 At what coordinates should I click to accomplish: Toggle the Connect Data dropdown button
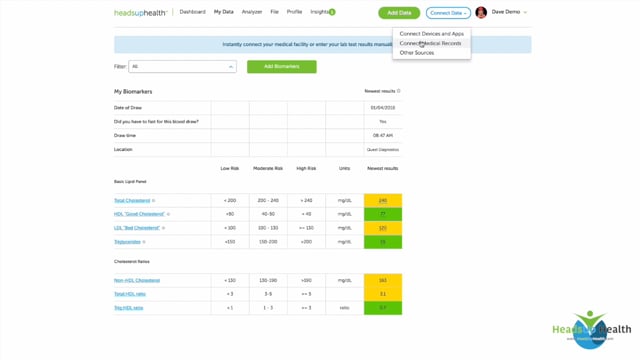pos(448,13)
